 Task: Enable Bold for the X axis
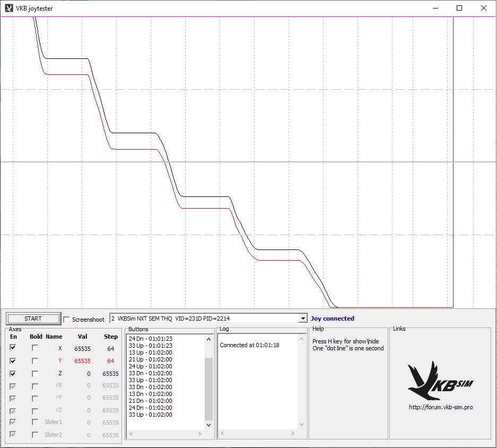coord(35,348)
